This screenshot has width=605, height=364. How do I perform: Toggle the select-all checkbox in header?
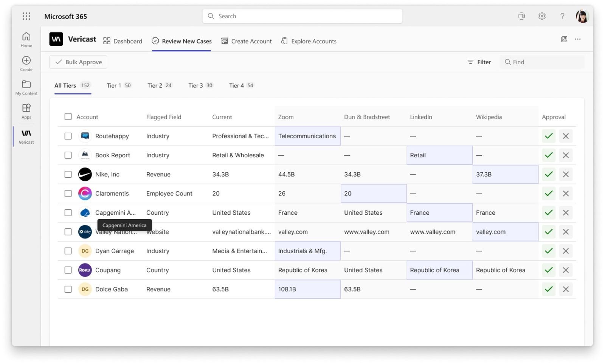[68, 116]
